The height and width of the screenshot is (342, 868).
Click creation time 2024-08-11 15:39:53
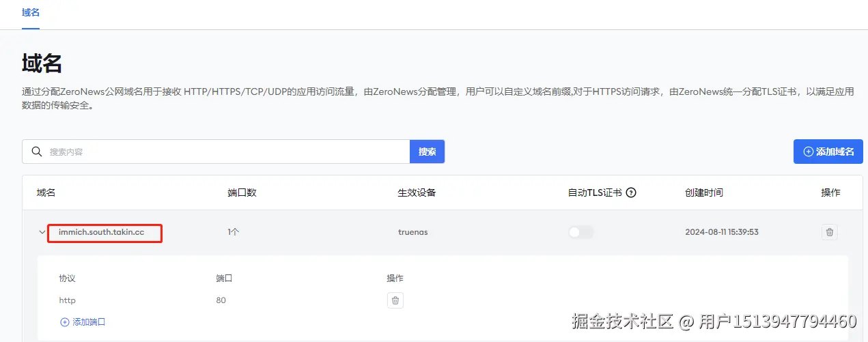pyautogui.click(x=721, y=232)
